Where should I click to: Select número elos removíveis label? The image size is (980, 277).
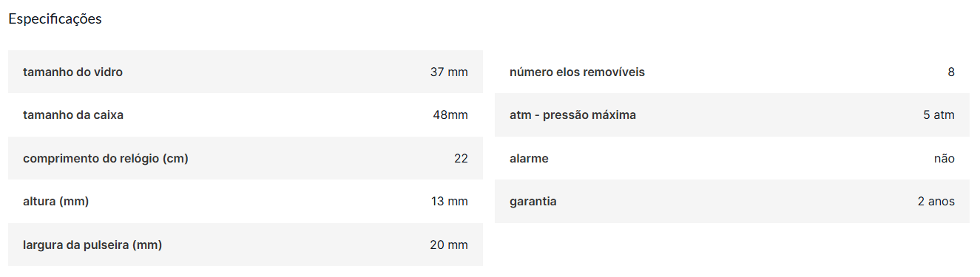coord(577,72)
